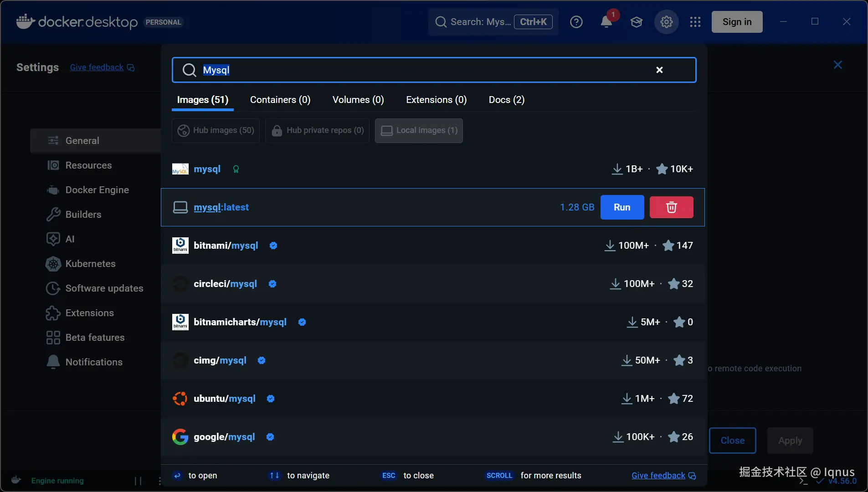868x492 pixels.
Task: Select the bitnami/mysql result
Action: (433, 246)
